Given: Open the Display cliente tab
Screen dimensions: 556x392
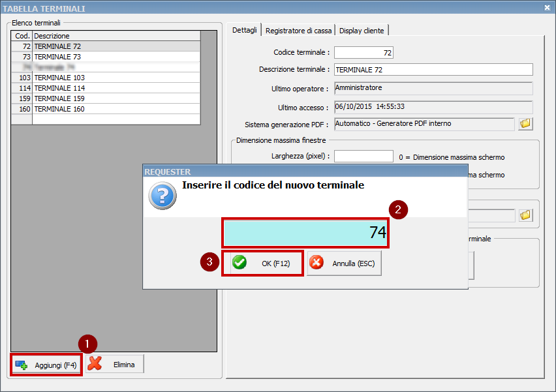Looking at the screenshot, I should click(362, 30).
